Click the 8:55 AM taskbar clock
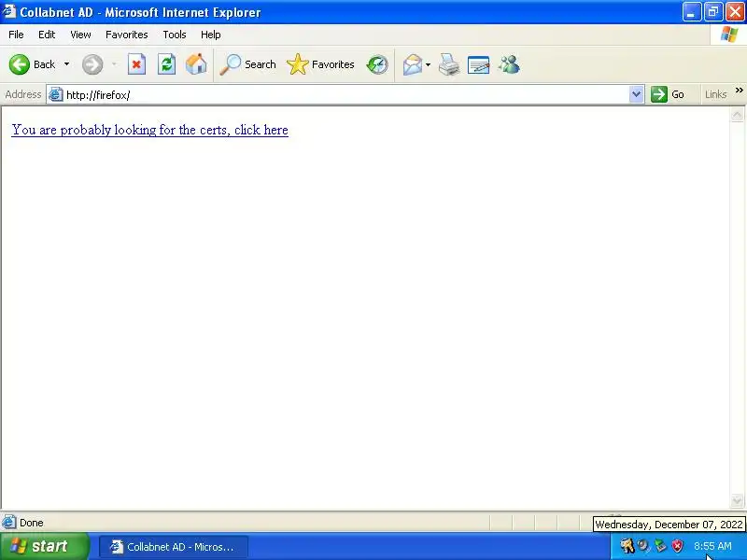Image resolution: width=747 pixels, height=560 pixels. [x=712, y=546]
